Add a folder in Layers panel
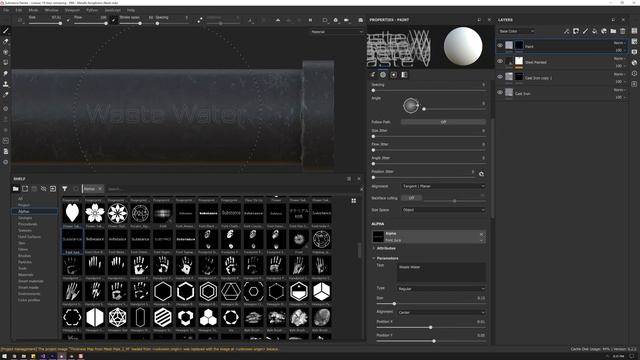640x360 pixels. point(613,31)
